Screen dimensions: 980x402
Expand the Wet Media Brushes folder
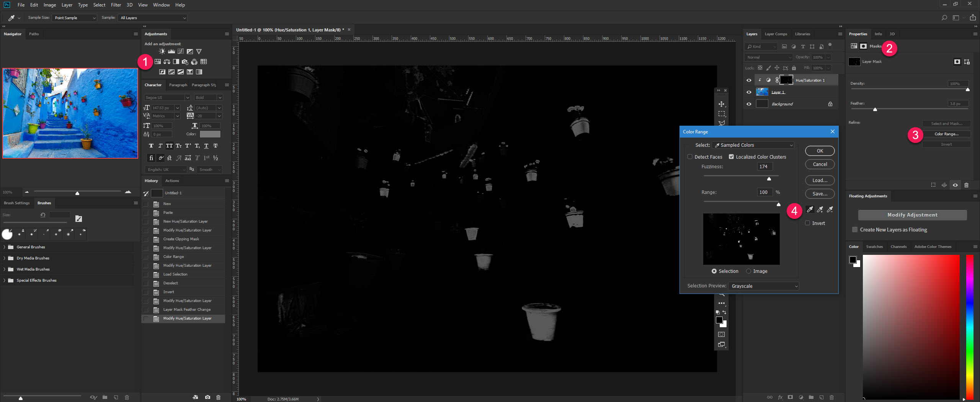pos(4,269)
